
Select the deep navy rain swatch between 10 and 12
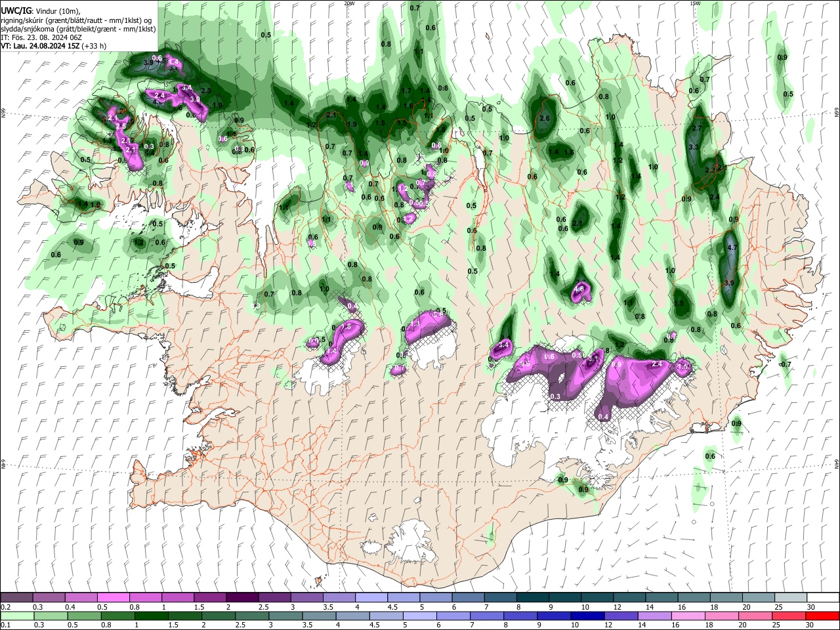(x=587, y=616)
